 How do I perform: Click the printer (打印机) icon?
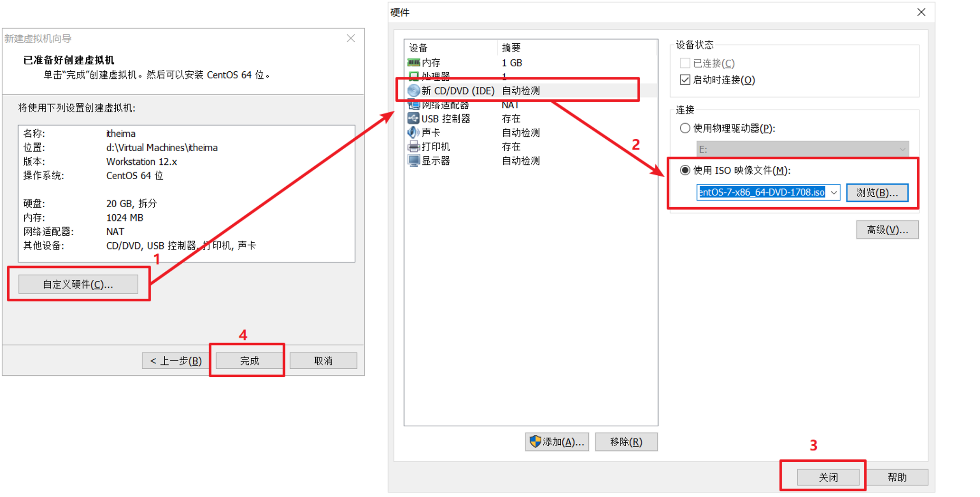point(414,146)
